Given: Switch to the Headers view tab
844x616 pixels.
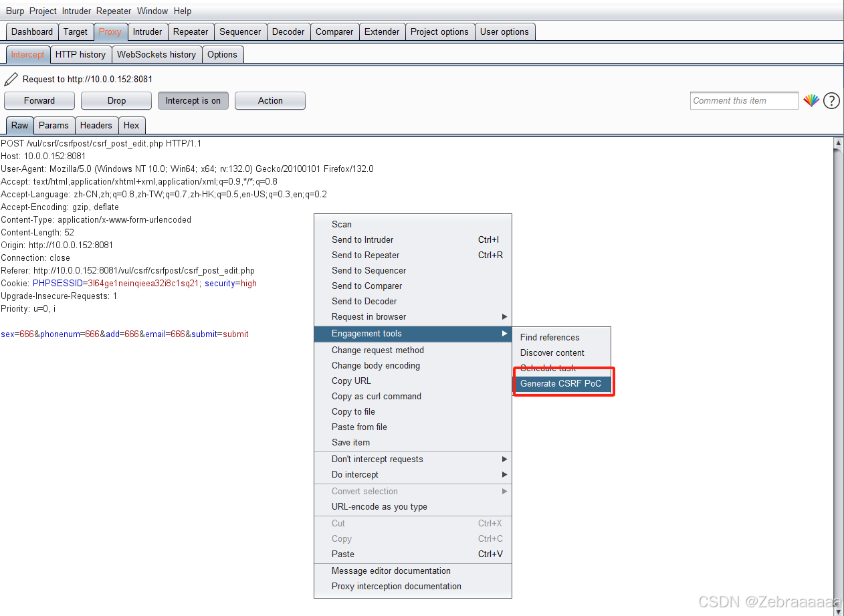Looking at the screenshot, I should pos(96,125).
